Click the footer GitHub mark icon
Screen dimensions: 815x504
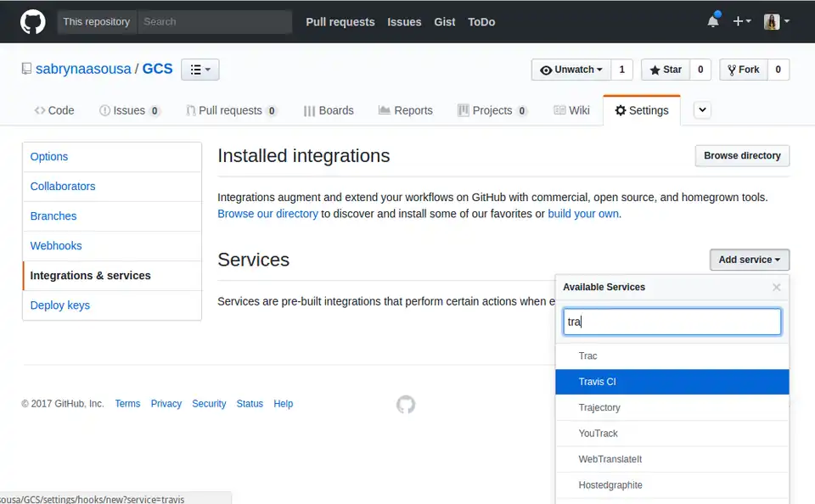point(406,405)
